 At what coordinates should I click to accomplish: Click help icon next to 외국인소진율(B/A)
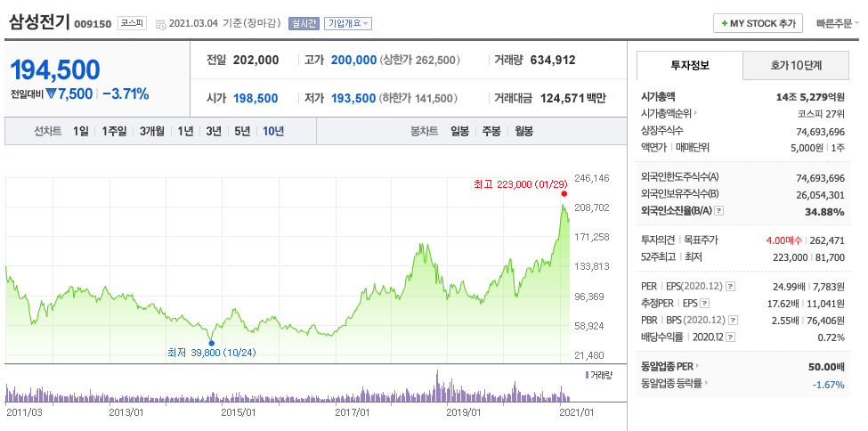tap(719, 211)
